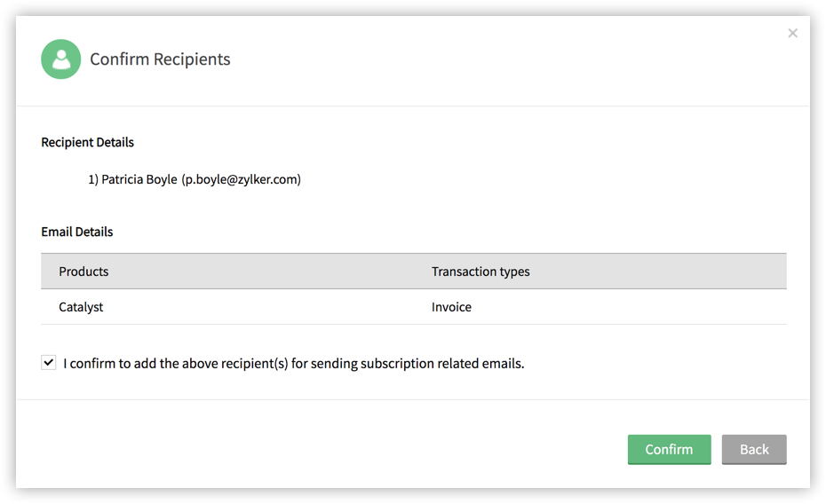Close the Confirm Recipients dialog
The width and height of the screenshot is (826, 504).
(x=792, y=33)
